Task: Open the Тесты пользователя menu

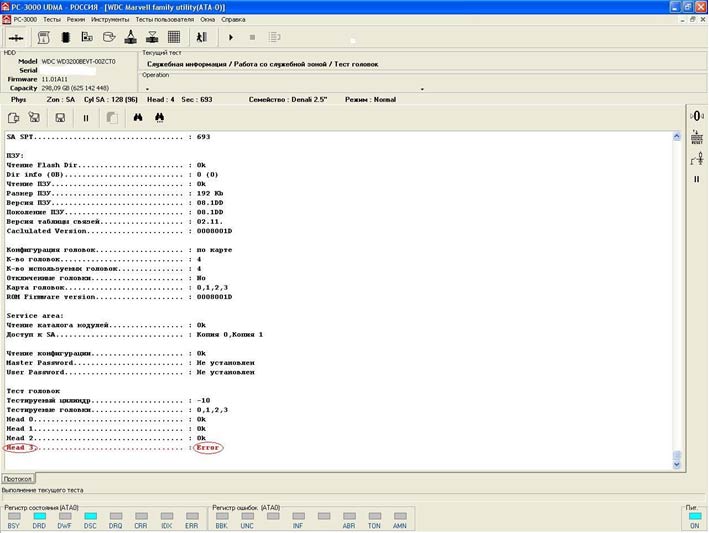Action: [x=165, y=20]
